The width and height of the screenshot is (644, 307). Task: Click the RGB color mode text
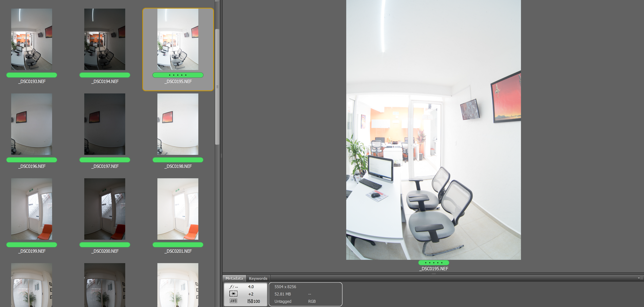click(312, 301)
